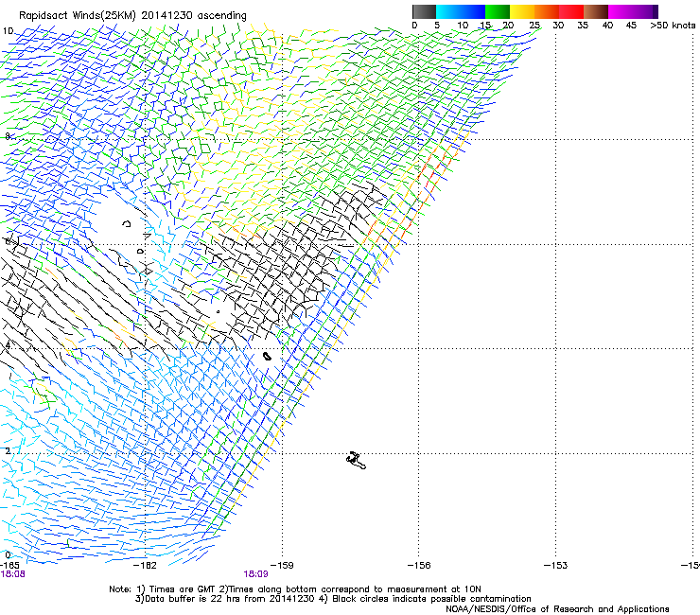Viewport: 700px width, 615px height.
Task: Click the '>50 knots' legend label
Action: [x=673, y=26]
